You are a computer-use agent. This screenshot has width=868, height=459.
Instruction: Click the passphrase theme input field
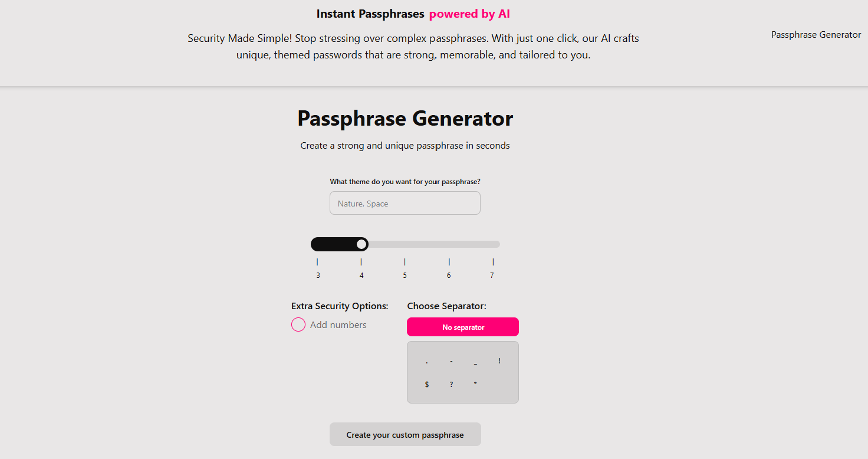point(405,204)
